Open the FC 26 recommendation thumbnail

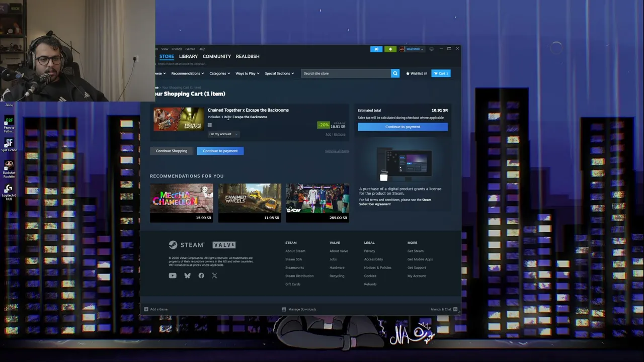coord(317,203)
